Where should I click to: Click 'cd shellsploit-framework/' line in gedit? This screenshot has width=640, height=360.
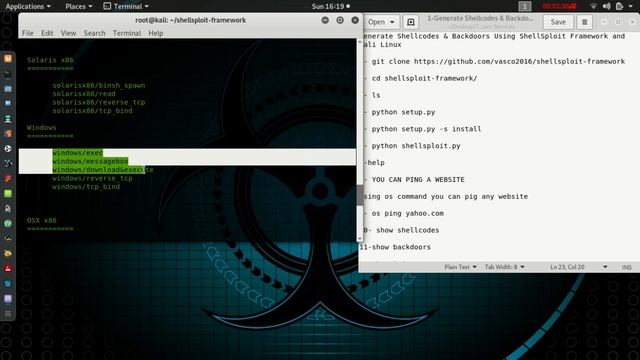pyautogui.click(x=424, y=78)
